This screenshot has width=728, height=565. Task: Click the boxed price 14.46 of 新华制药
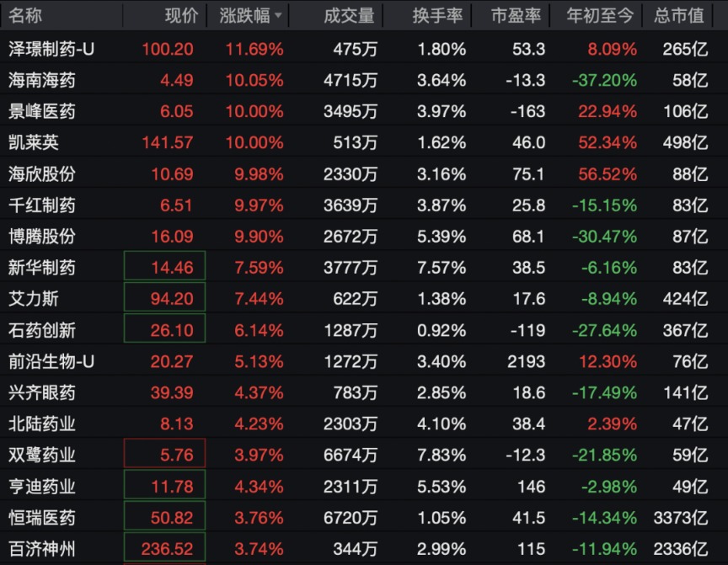point(165,266)
